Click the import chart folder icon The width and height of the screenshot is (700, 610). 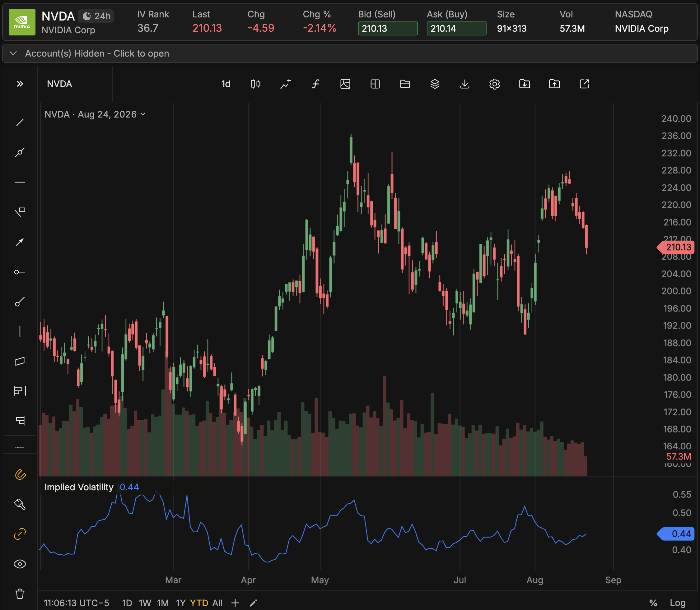525,84
